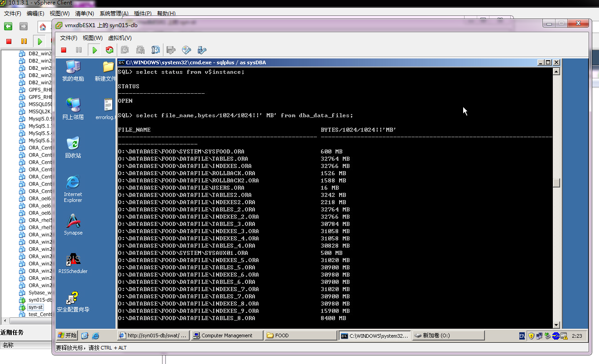Click the Take Snapshot icon in console toolbar
The width and height of the screenshot is (599, 364).
[x=125, y=50]
